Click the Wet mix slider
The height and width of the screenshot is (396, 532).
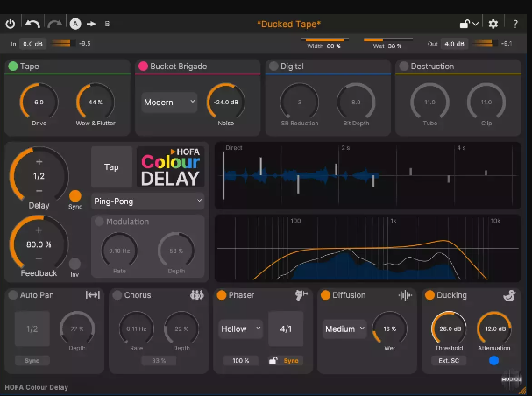(390, 39)
